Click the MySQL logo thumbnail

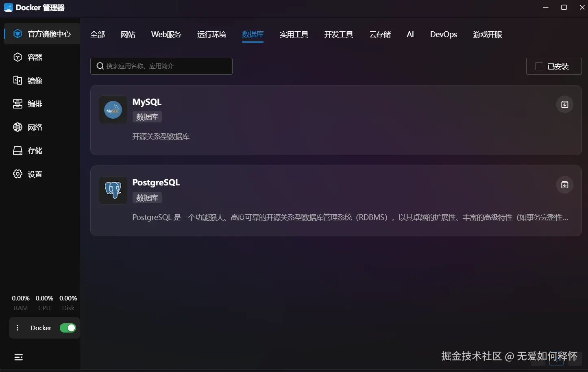coord(113,110)
